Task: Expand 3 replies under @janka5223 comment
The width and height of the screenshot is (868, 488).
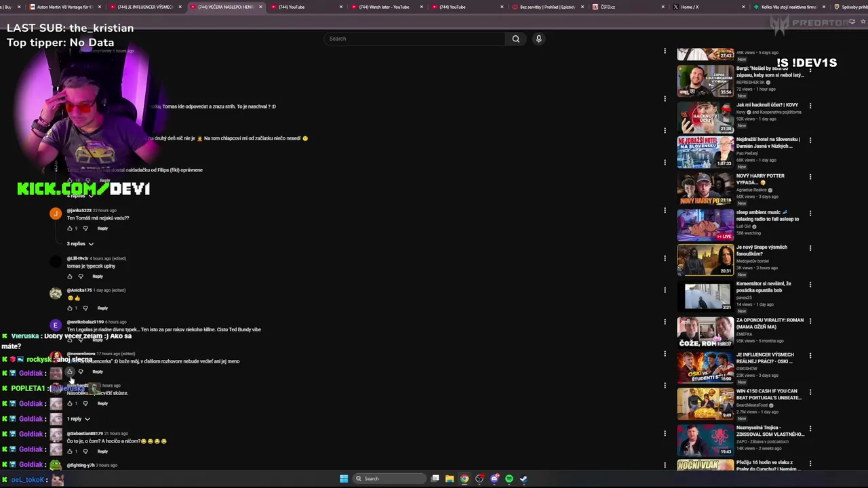Action: tap(80, 244)
